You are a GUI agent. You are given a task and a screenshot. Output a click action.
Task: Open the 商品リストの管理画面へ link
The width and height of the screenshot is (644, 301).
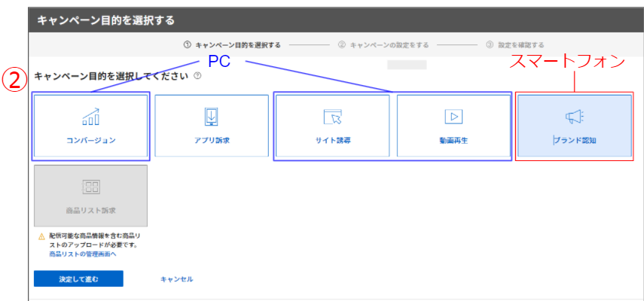pos(83,254)
